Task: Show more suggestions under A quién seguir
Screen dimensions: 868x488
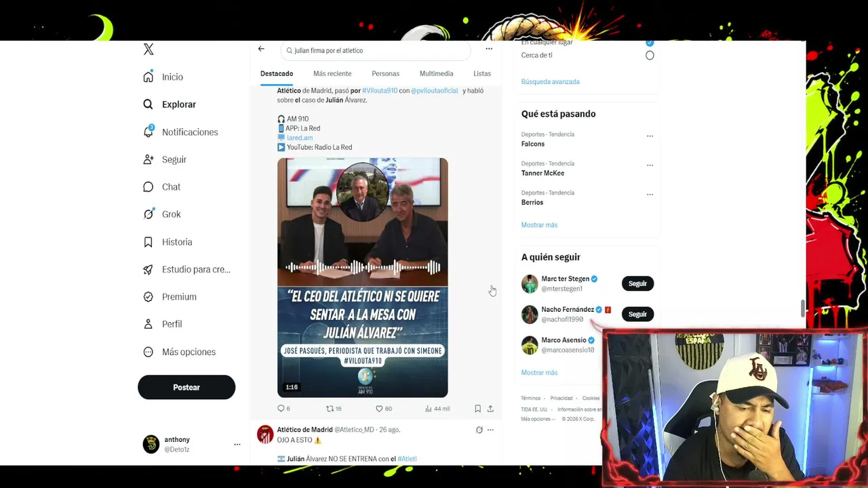Action: click(x=539, y=373)
